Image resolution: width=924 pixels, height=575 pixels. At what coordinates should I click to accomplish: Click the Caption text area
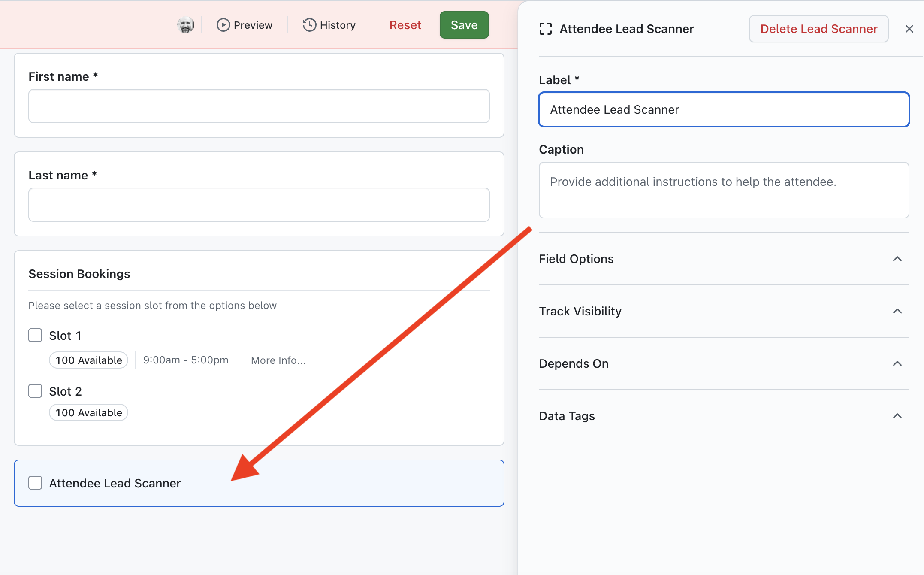coord(724,190)
